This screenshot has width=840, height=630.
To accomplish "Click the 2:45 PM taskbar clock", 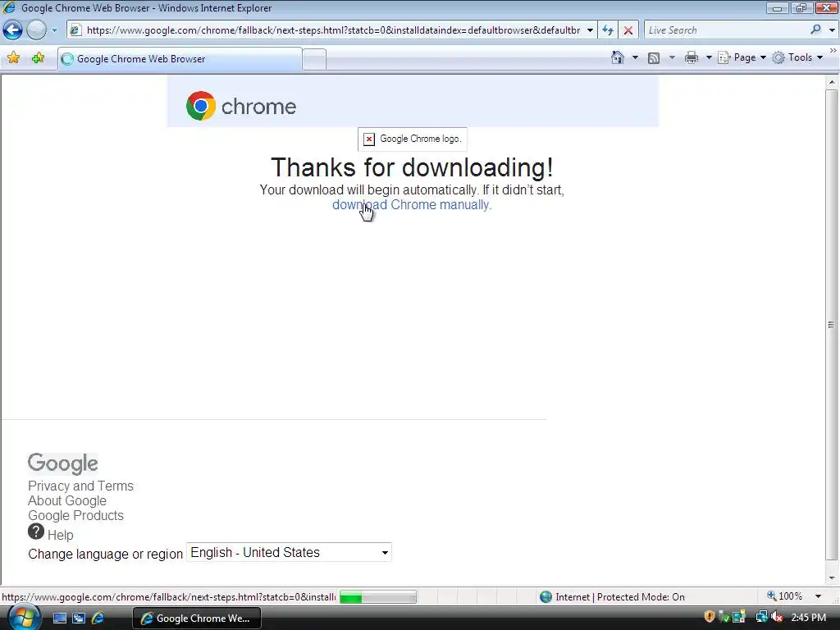I will point(808,618).
